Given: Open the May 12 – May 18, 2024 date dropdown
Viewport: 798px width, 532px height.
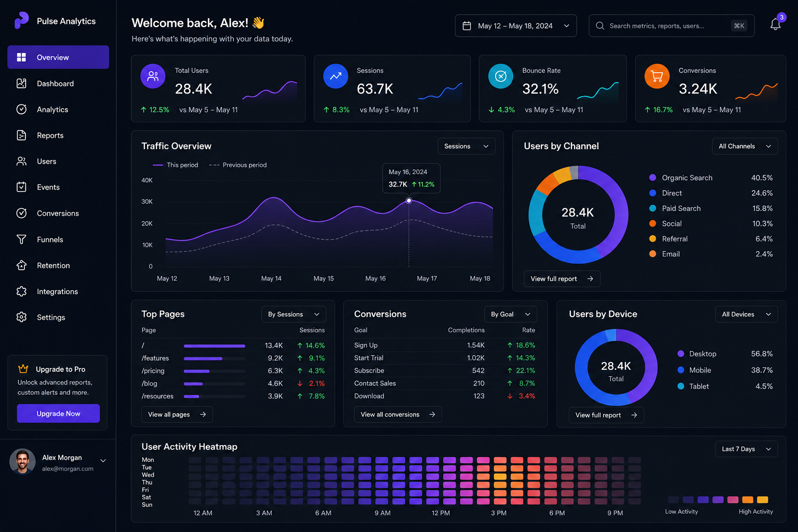Looking at the screenshot, I should pyautogui.click(x=516, y=26).
